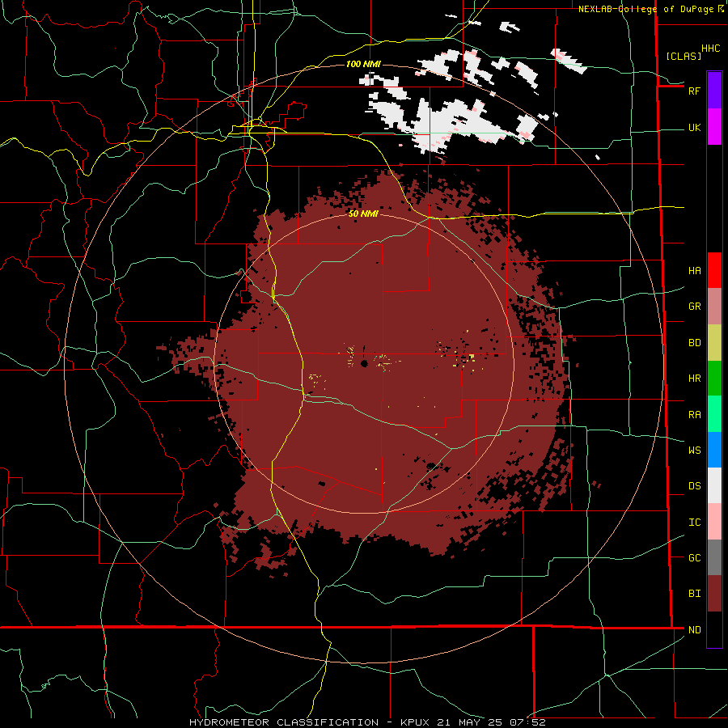Click the UK magenta color swatch
728x728 pixels.
pyautogui.click(x=714, y=127)
